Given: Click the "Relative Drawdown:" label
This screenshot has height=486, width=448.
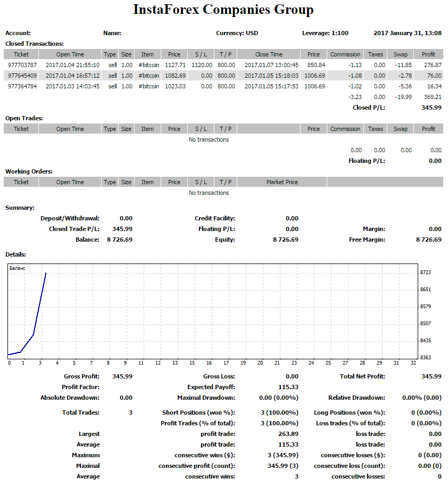Looking at the screenshot, I should tap(356, 398).
